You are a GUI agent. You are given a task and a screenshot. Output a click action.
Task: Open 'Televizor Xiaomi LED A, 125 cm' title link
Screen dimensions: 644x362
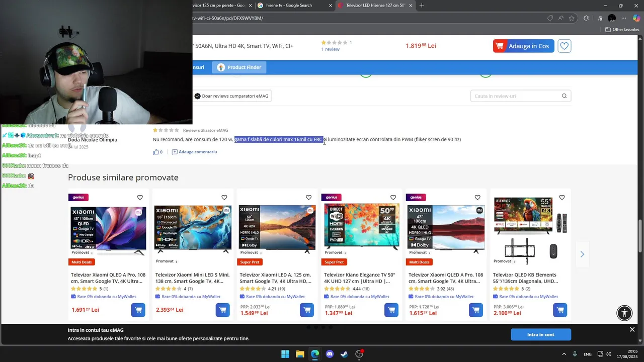click(x=275, y=278)
